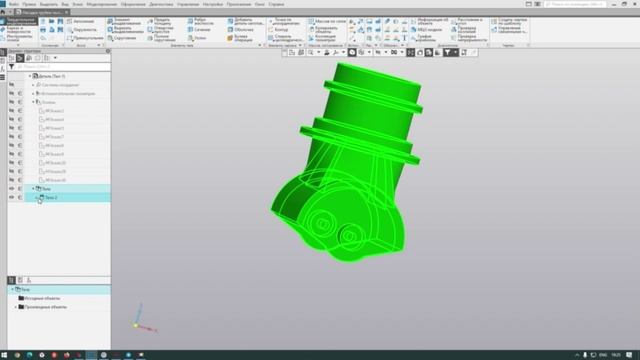Collapse the Тела node in the model tree
Image resolution: width=640 pixels, height=360 pixels.
click(x=33, y=189)
